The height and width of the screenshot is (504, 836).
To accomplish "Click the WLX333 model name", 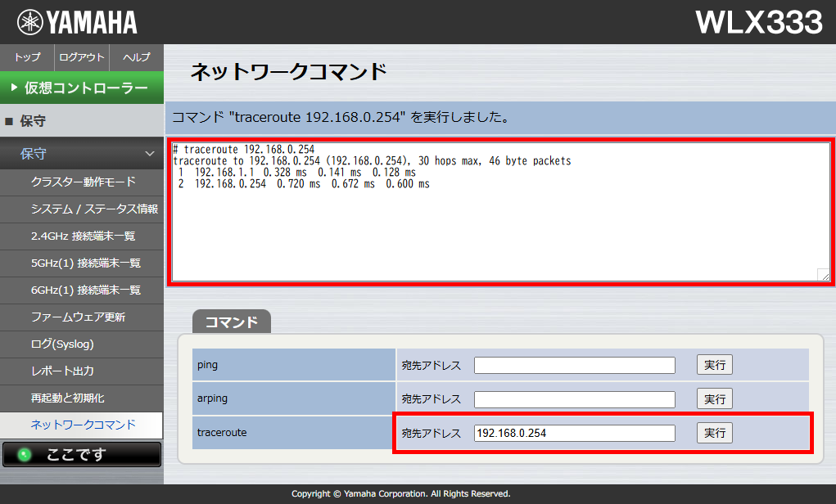I will 759,22.
